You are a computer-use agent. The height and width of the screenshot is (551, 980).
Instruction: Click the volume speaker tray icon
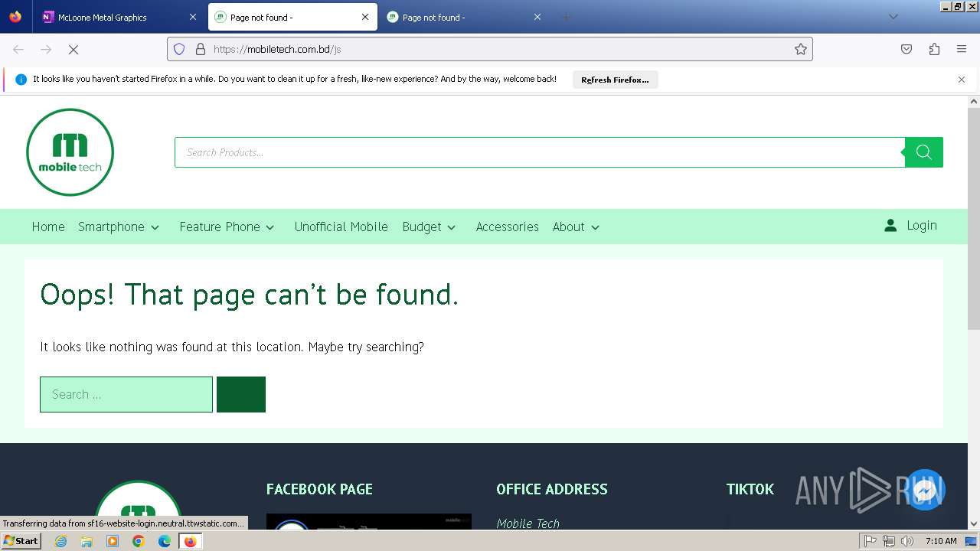[907, 541]
